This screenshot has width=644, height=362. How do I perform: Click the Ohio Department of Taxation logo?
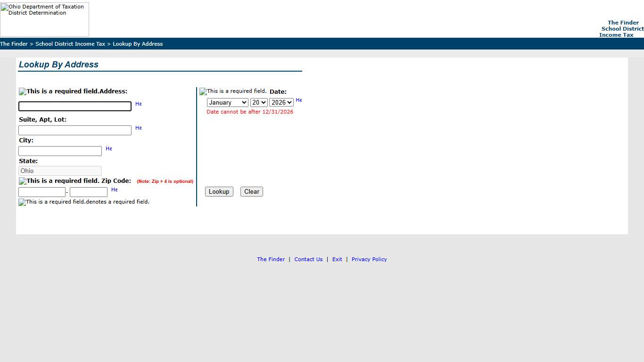[x=45, y=19]
